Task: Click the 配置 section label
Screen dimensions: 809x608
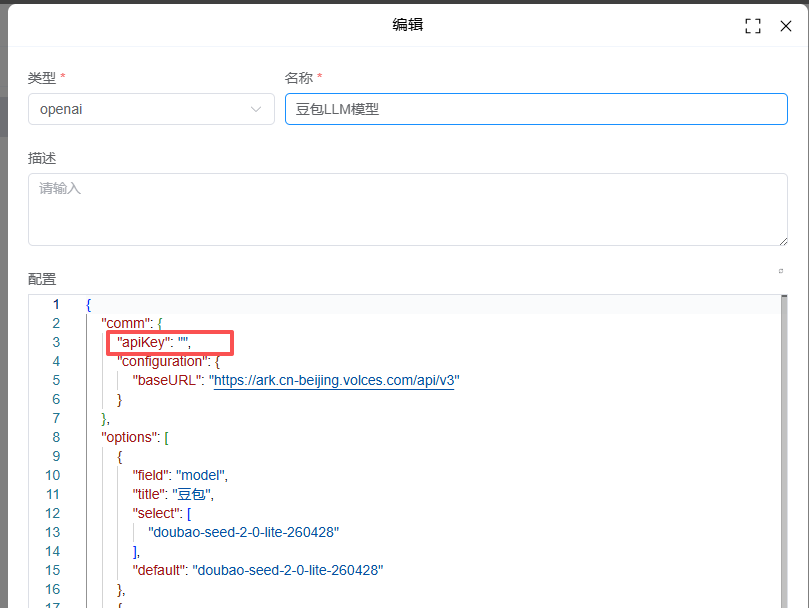Action: coord(42,279)
